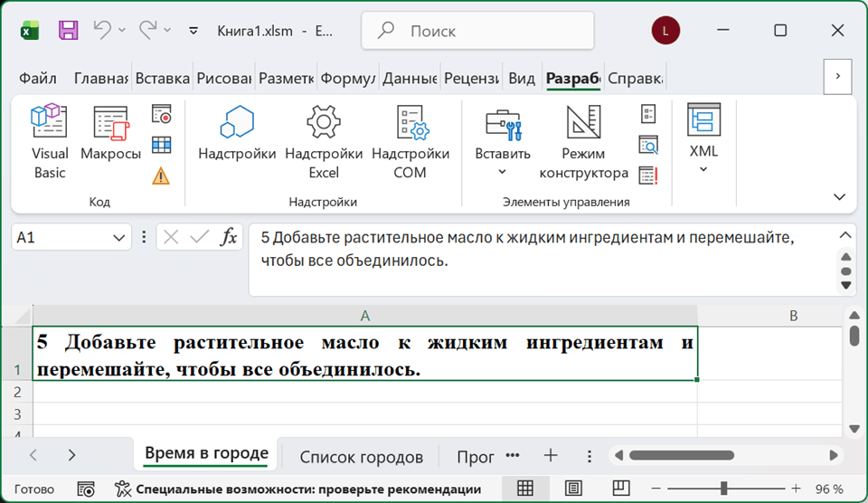This screenshot has height=503, width=868.
Task: Select row 2 header
Action: pyautogui.click(x=17, y=392)
